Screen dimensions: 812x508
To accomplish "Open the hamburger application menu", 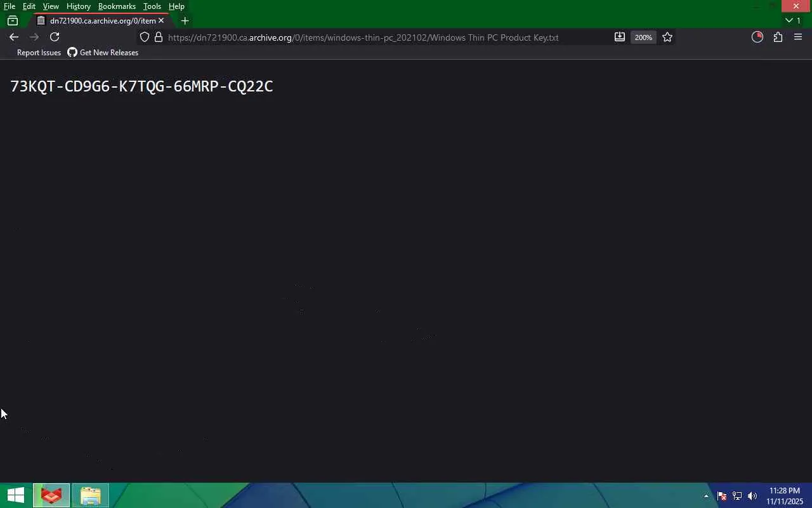I will tap(798, 37).
